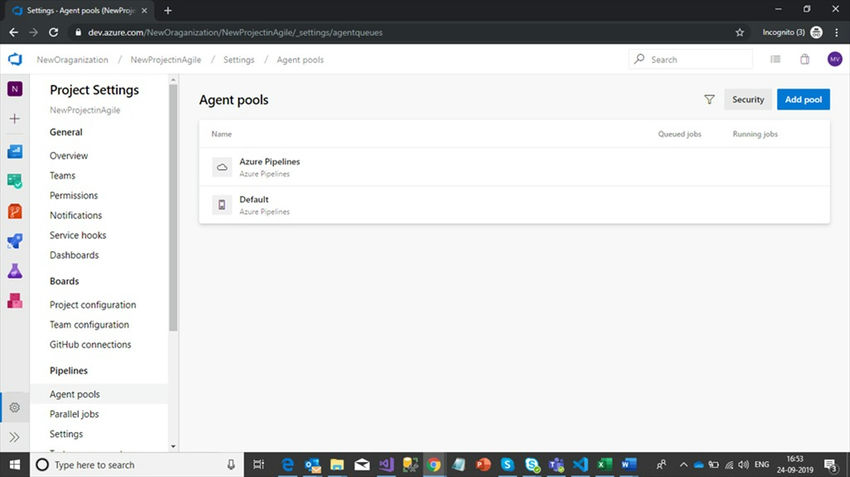This screenshot has height=477, width=850.
Task: Click the settings sidebar scrollbar
Action: click(173, 207)
